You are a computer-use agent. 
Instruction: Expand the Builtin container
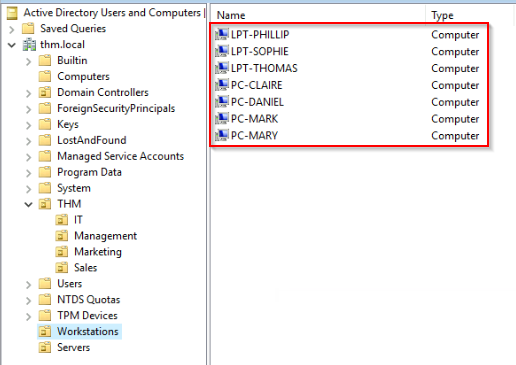[29, 61]
